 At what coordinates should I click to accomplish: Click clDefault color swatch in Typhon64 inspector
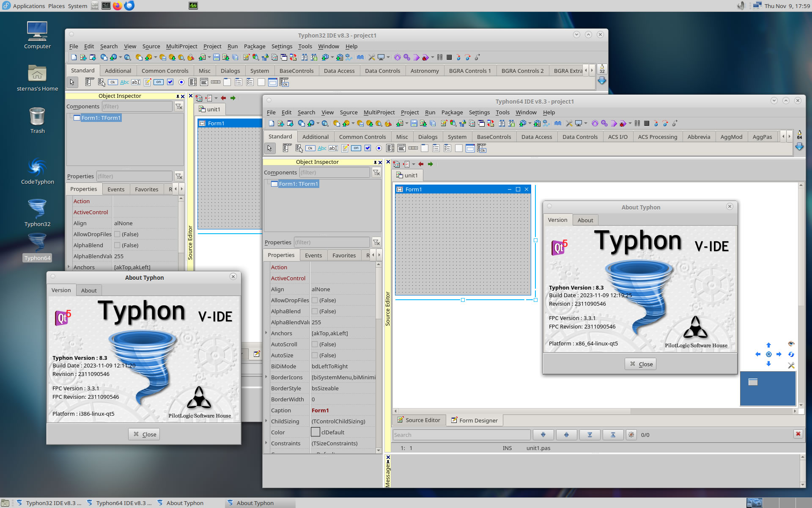315,432
